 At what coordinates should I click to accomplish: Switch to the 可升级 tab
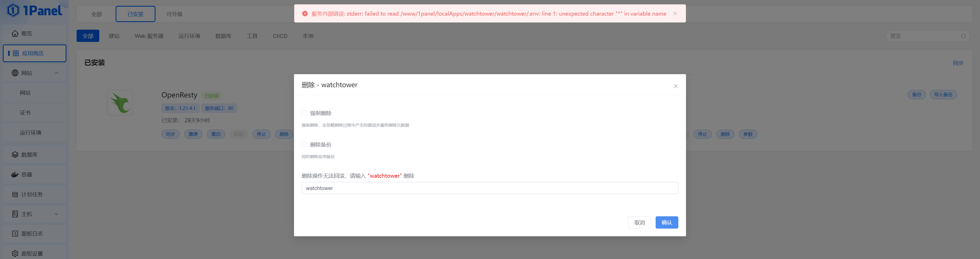pos(174,14)
